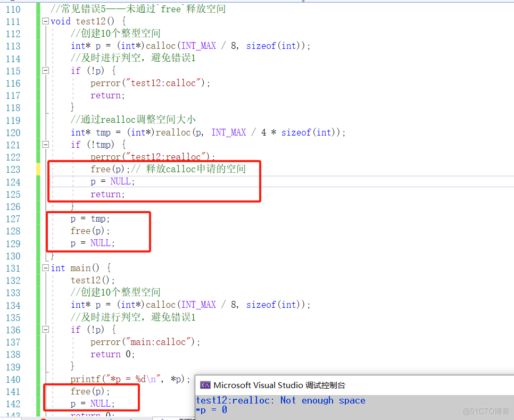The width and height of the screenshot is (514, 420).
Task: Click the 'p = NULL;' statement on line 129
Action: 93,243
